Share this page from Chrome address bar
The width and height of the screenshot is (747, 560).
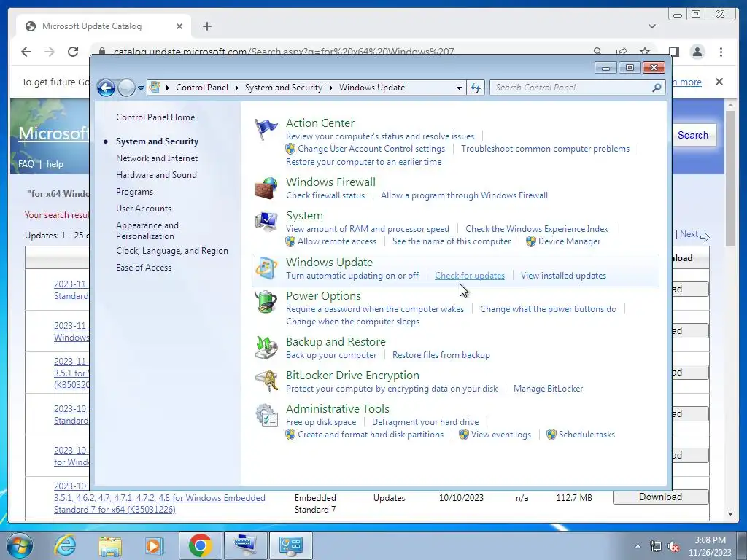(622, 52)
